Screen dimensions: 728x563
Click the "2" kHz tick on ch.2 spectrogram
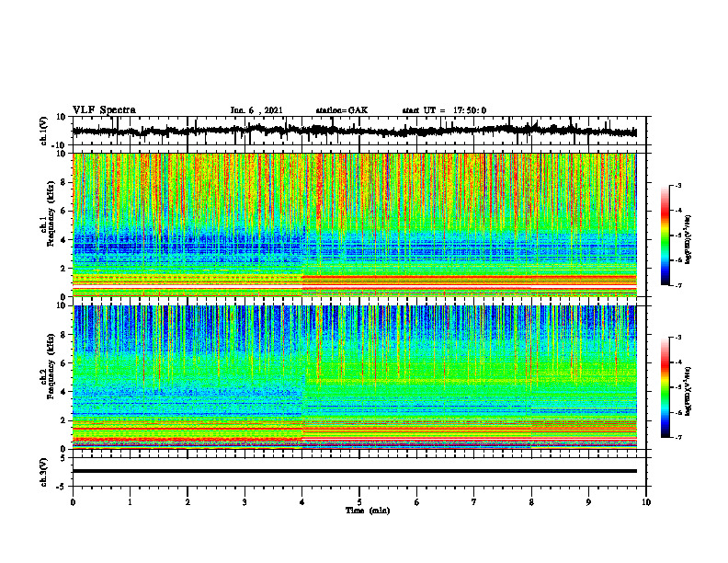(63, 420)
